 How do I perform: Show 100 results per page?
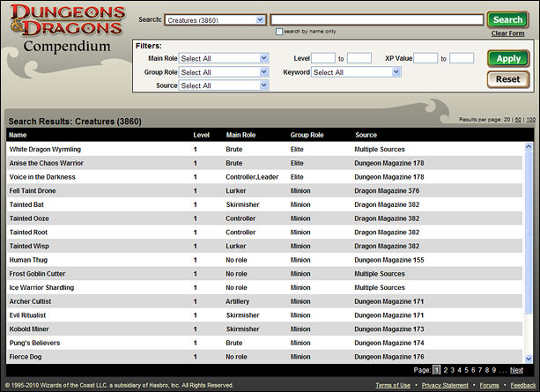tap(530, 120)
